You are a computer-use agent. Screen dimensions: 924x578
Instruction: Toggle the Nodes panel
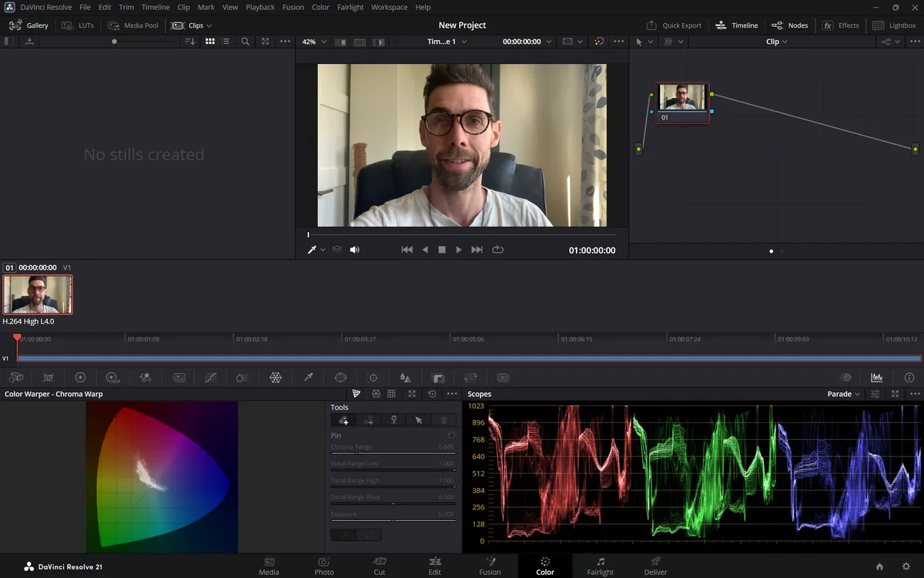789,25
